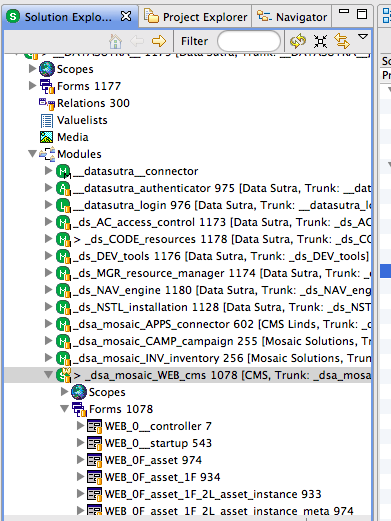Screen dimensions: 391x521
Task: Click the forward arrow navigation icon
Action: (159, 41)
